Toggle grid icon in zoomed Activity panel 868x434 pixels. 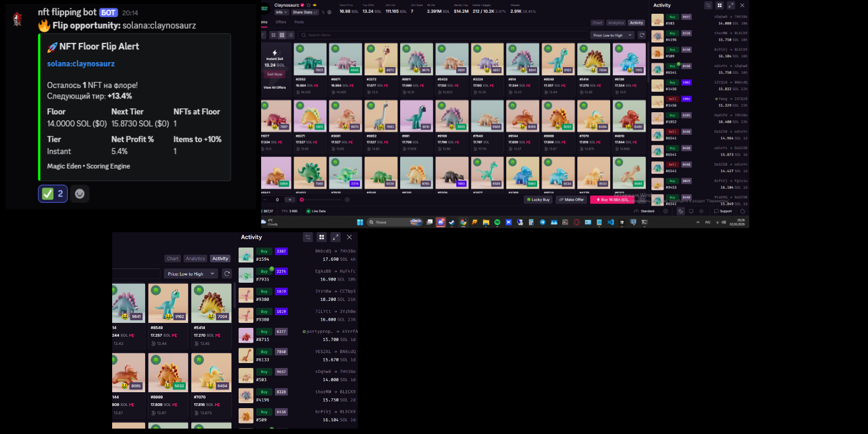[322, 237]
